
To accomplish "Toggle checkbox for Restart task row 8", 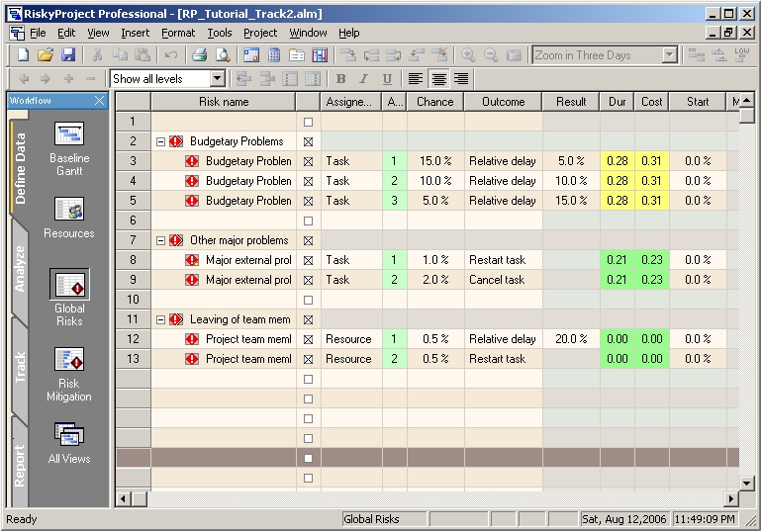I will coord(308,260).
